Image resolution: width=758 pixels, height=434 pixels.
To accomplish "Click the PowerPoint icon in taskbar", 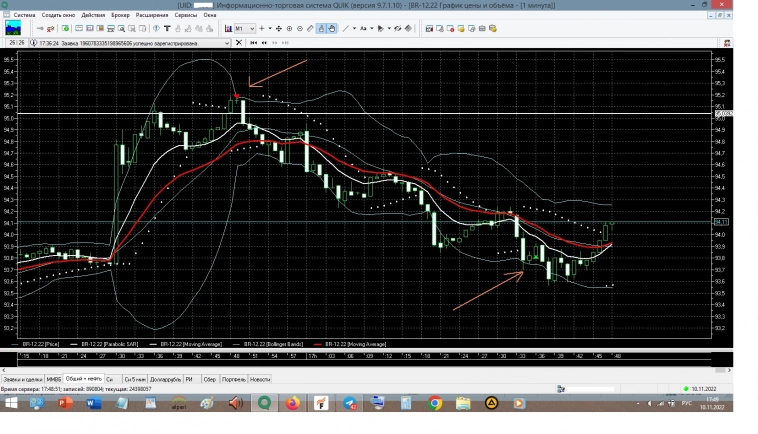I will point(65,403).
